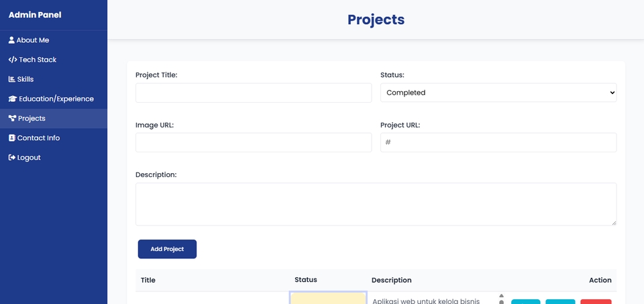Viewport: 644px width, 304px height.
Task: Click the yellow status badge in first row
Action: tap(328, 299)
